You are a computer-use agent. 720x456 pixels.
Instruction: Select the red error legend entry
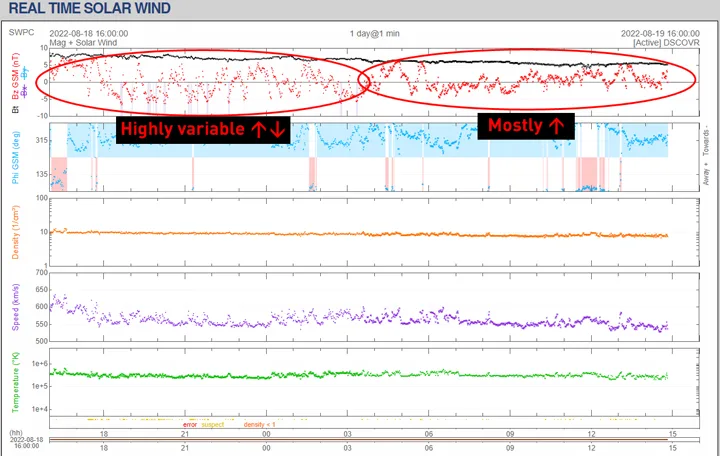pos(190,425)
